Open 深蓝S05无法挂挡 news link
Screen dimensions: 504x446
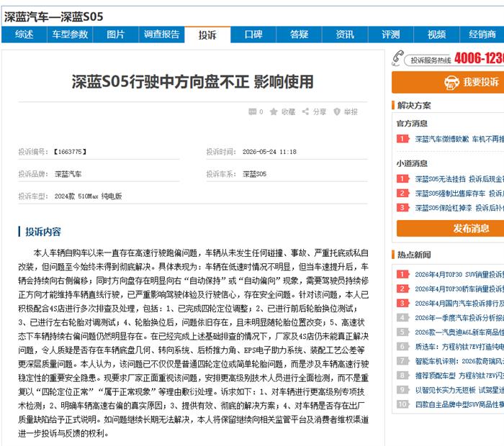[x=459, y=179]
